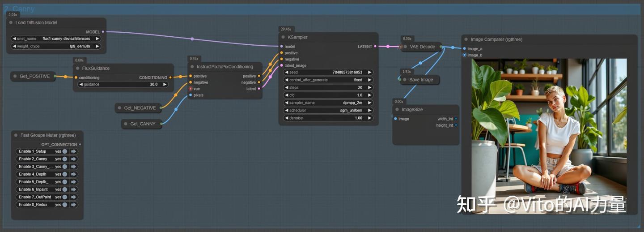
Task: Toggle the Enable 3_Canny_ group switch
Action: pyautogui.click(x=65, y=167)
